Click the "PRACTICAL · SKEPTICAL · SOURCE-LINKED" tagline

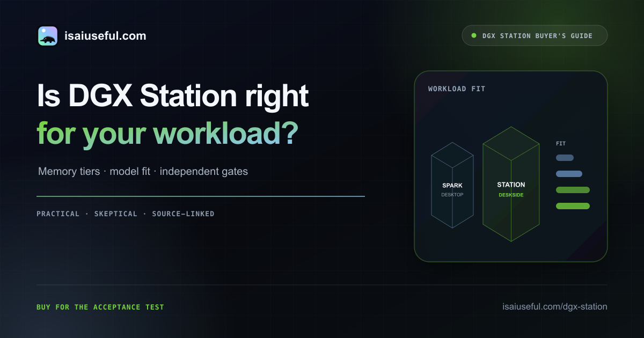tap(126, 214)
